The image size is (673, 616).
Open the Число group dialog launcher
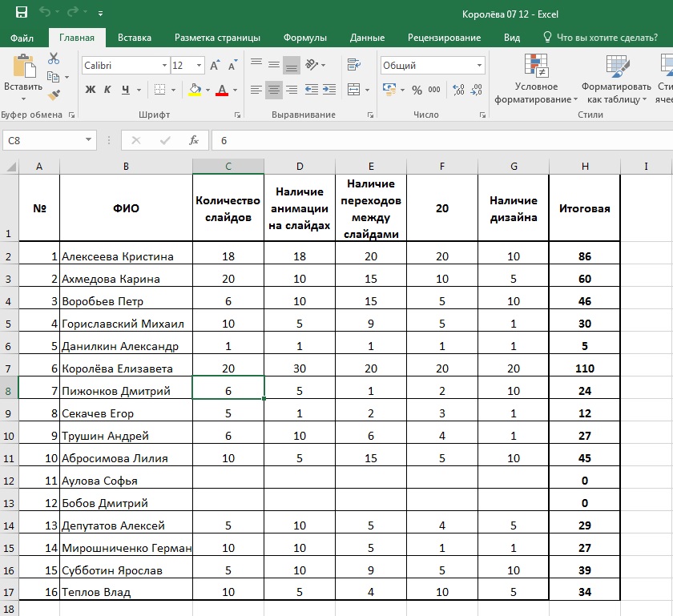482,115
